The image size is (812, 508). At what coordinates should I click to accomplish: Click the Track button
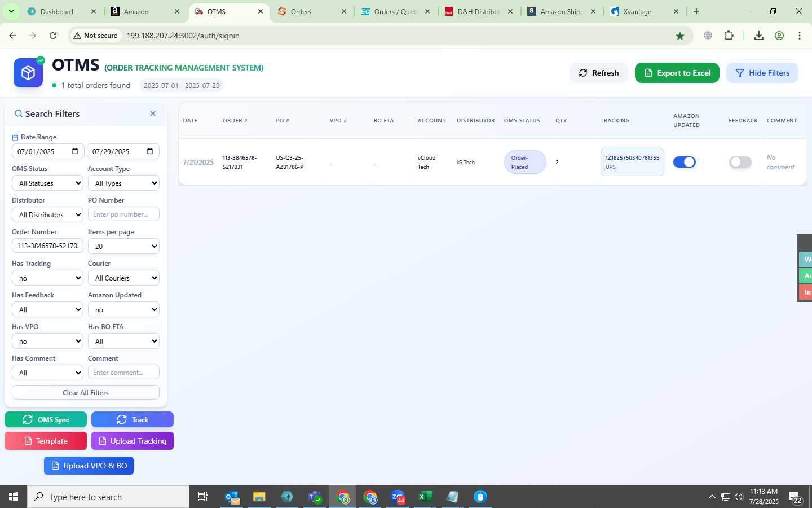pyautogui.click(x=133, y=419)
